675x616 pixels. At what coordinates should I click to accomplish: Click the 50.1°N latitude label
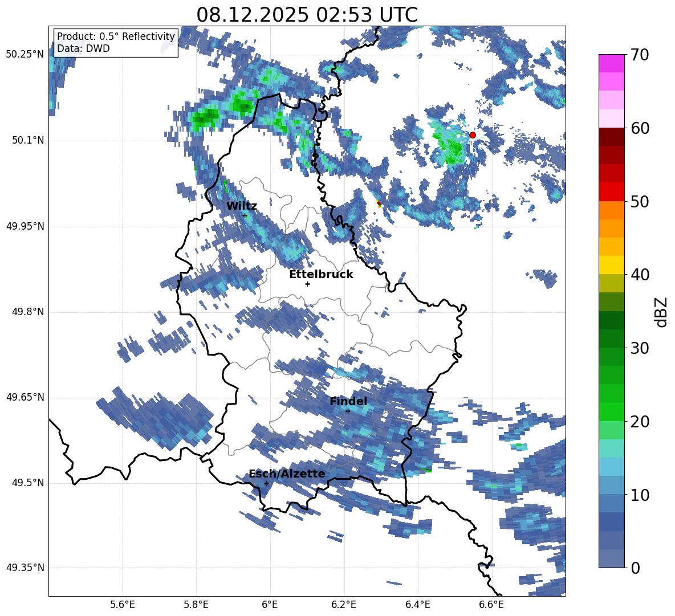[x=27, y=141]
